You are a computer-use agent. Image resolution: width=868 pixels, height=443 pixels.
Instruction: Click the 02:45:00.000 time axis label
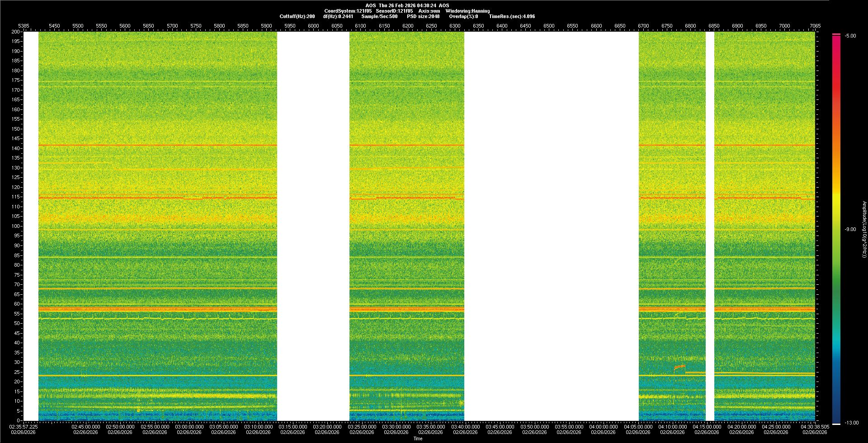(x=85, y=426)
